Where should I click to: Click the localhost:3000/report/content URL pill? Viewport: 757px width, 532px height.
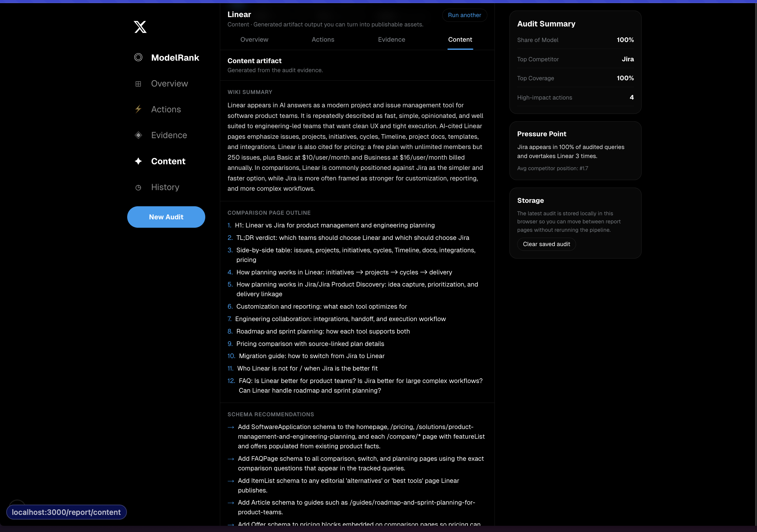tap(66, 512)
